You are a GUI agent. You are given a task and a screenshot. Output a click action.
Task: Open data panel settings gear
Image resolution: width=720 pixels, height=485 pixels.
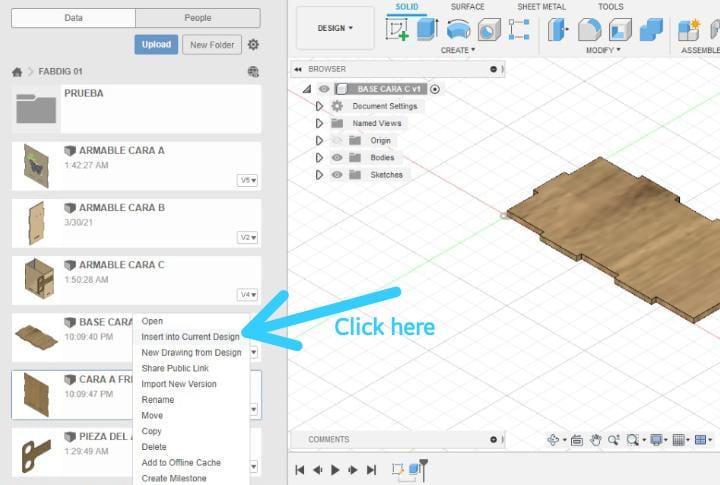[x=253, y=45]
